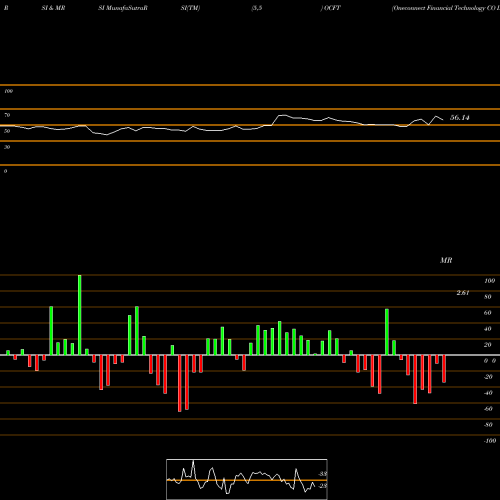Click the MR right-axis label -40
This screenshot has height=500, width=500.
click(x=488, y=393)
